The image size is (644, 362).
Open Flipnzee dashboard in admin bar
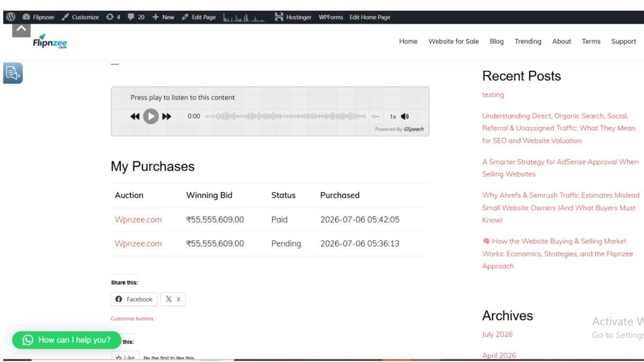pos(38,17)
